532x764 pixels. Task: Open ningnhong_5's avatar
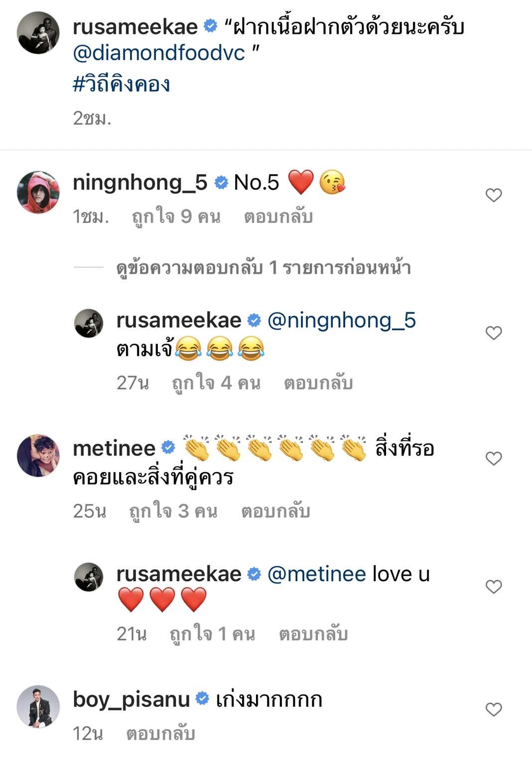pos(38,192)
